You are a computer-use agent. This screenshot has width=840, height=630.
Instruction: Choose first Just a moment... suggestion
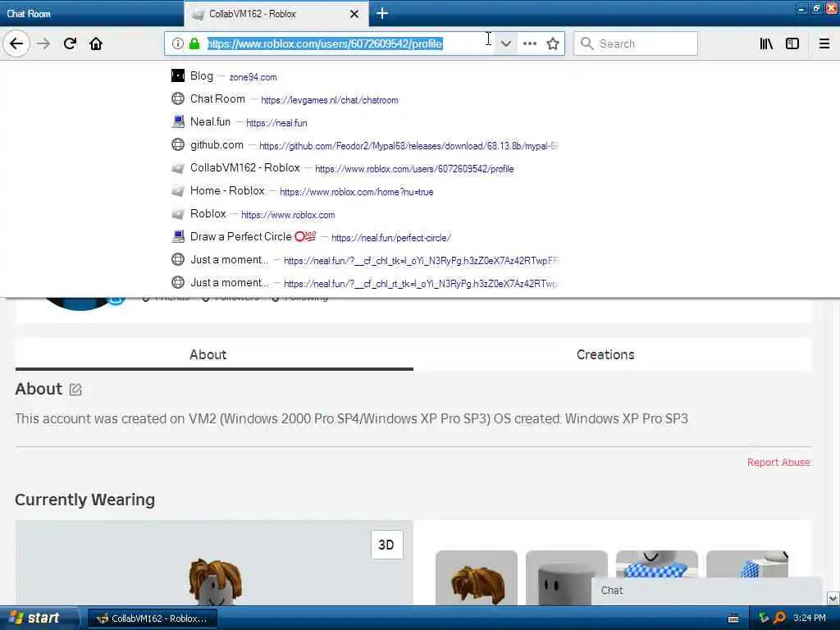(x=364, y=260)
